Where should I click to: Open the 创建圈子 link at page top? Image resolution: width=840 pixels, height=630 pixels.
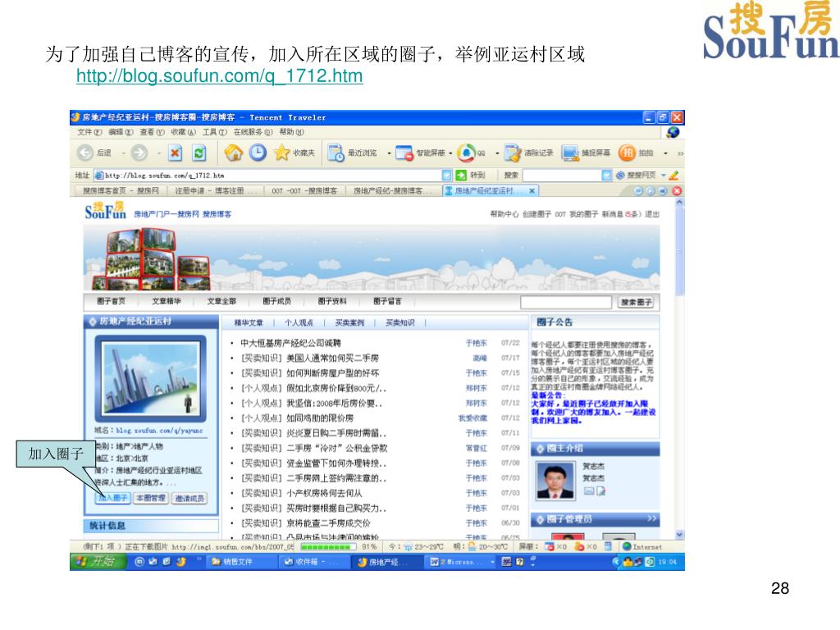pyautogui.click(x=536, y=214)
